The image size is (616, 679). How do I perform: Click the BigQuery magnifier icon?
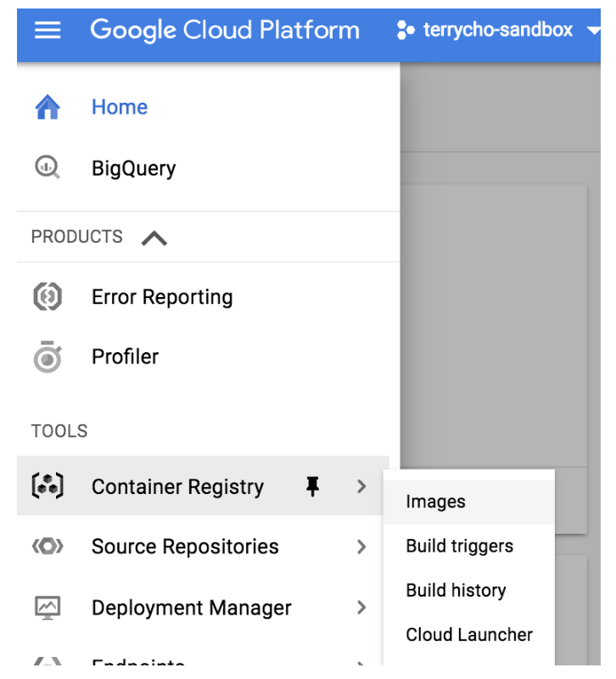(x=48, y=167)
